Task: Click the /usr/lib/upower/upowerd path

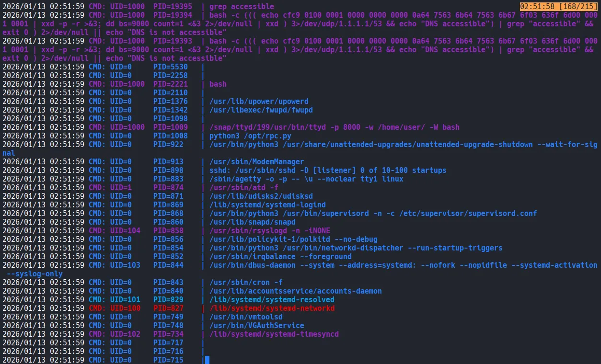Action: tap(259, 102)
